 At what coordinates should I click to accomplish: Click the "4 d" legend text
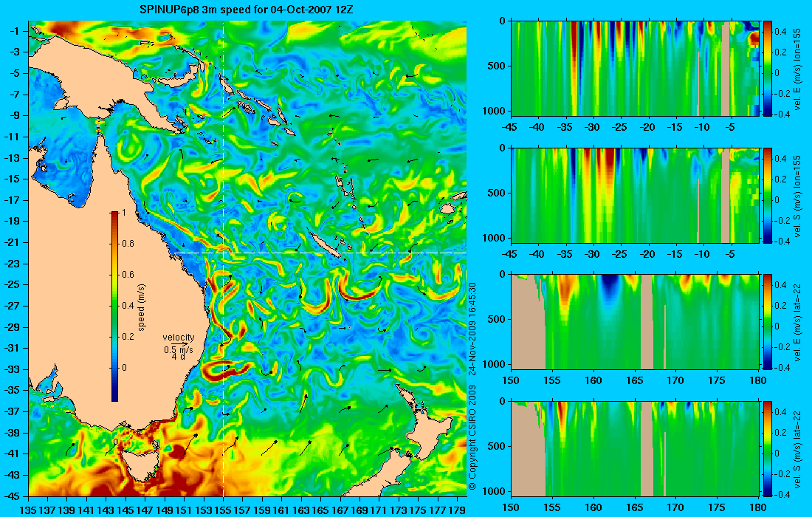coord(178,357)
